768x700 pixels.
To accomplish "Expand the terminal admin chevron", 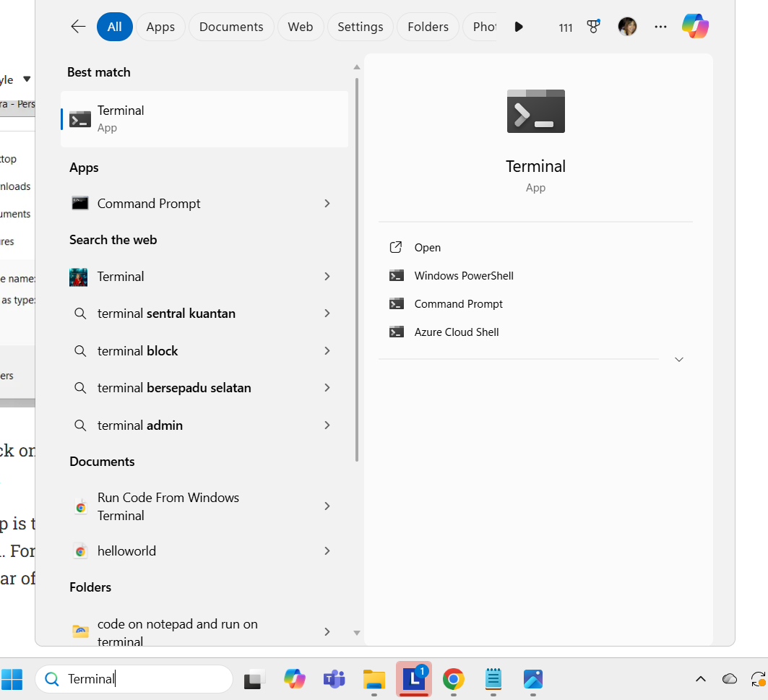I will (x=327, y=425).
